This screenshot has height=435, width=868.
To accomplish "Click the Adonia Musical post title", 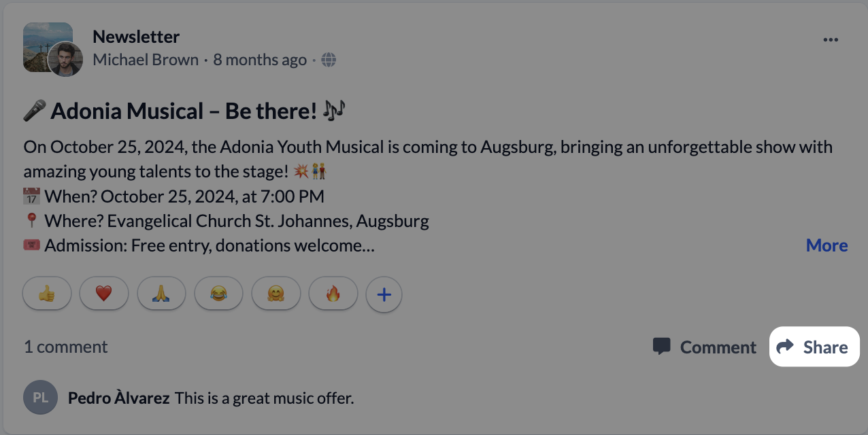I will pyautogui.click(x=184, y=111).
